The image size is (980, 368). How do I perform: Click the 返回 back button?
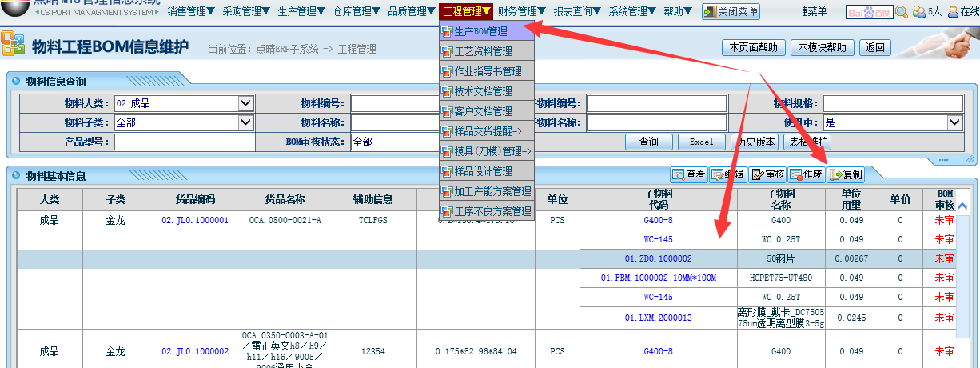874,47
